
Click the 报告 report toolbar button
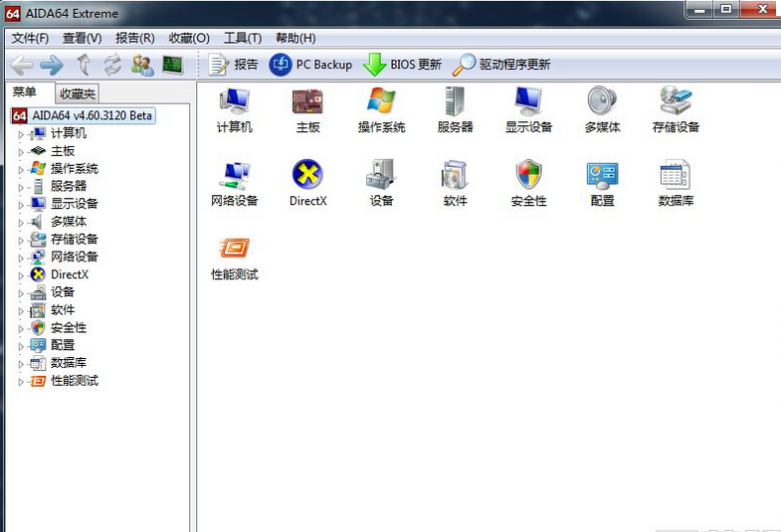coord(233,65)
